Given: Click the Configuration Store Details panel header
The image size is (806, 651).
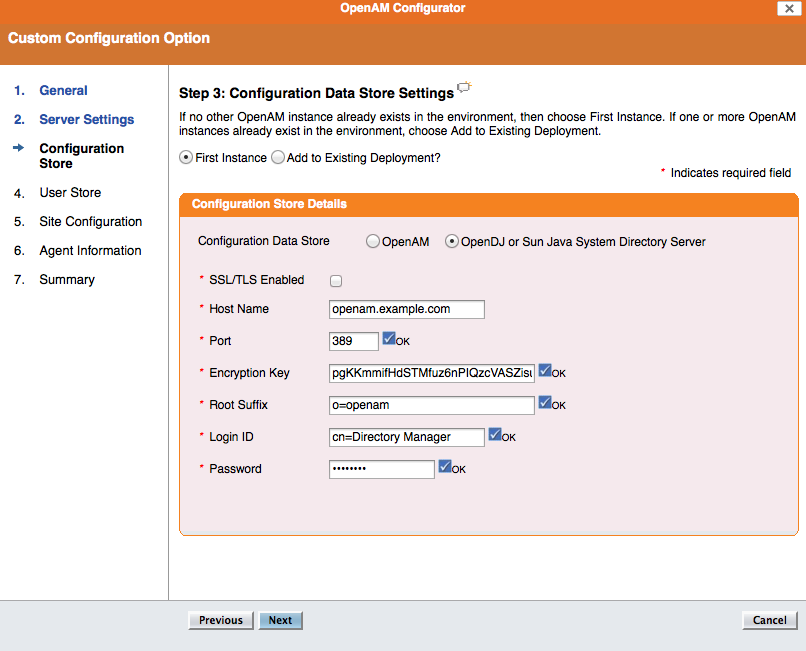Looking at the screenshot, I should coord(488,205).
